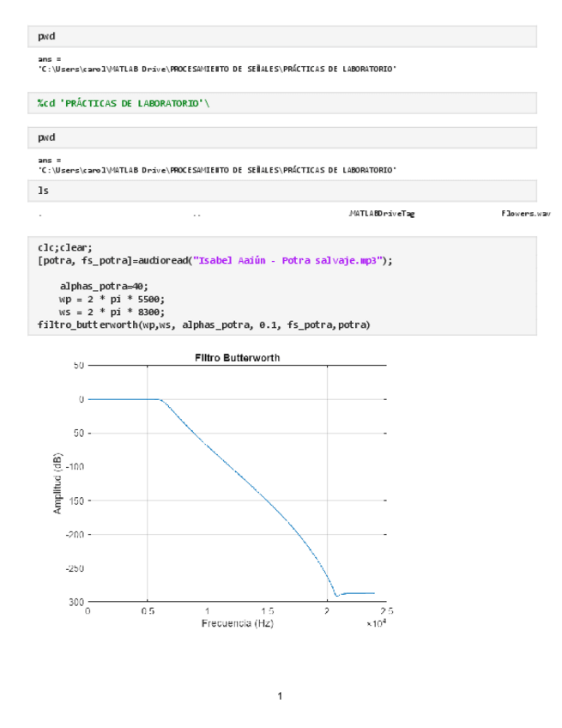The width and height of the screenshot is (562, 728).
Task: Click the ×10^4 axis exponent label
Action: (377, 624)
